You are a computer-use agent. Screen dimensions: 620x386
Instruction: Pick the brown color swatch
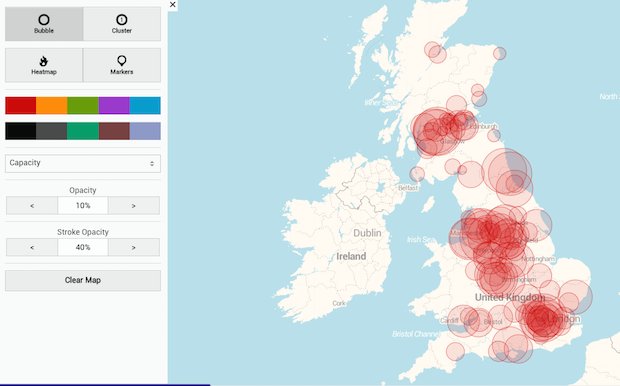click(x=114, y=131)
